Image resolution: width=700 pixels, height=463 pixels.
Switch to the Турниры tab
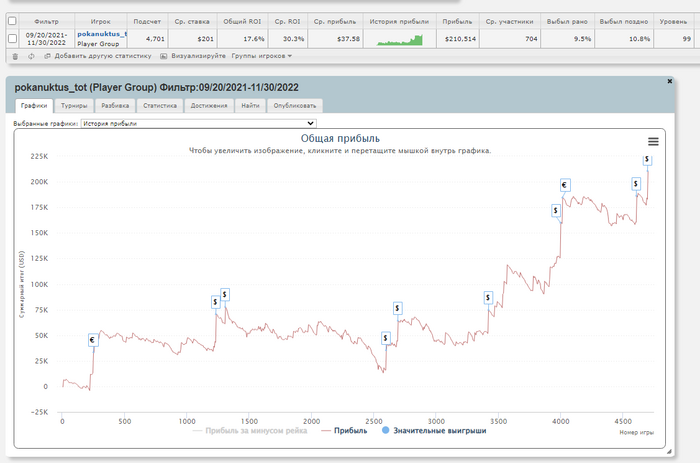click(x=74, y=106)
